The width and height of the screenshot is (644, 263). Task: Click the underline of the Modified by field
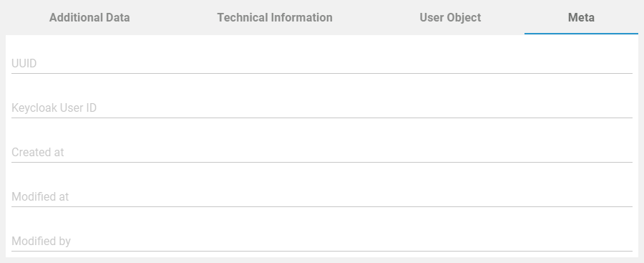(322, 251)
